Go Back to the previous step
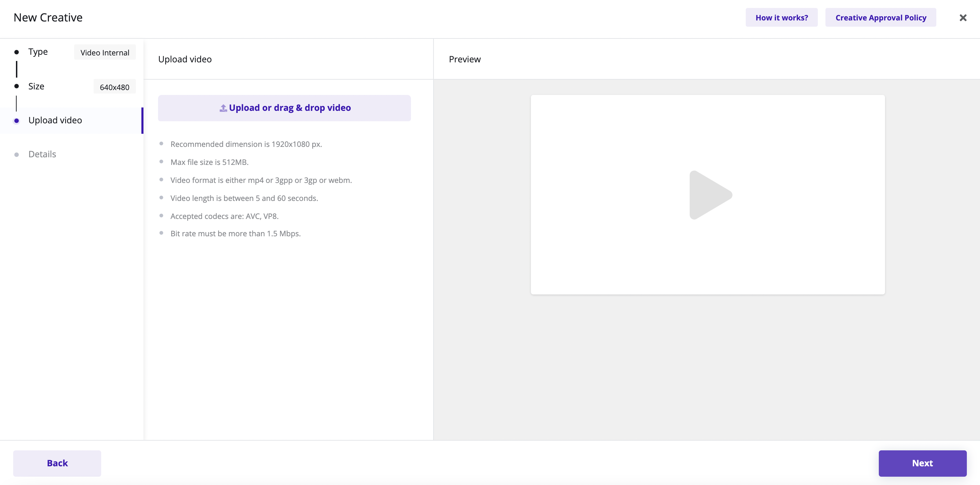Viewport: 980px width, 485px height. [x=57, y=463]
